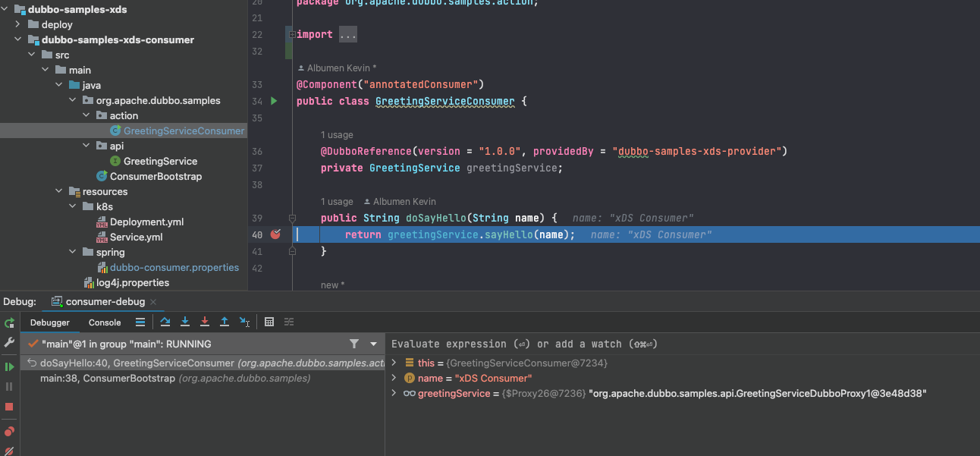Toggle the breakpoint on line 40

point(275,234)
